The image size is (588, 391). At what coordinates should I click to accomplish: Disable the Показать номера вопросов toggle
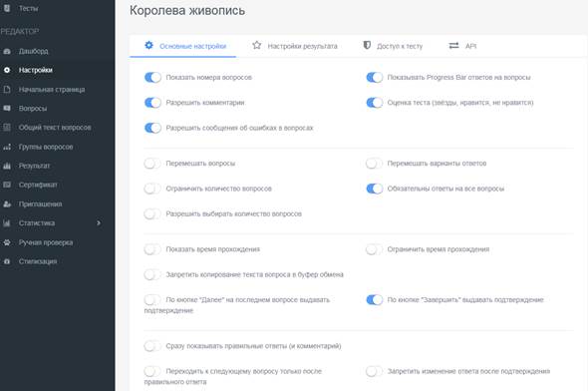152,77
